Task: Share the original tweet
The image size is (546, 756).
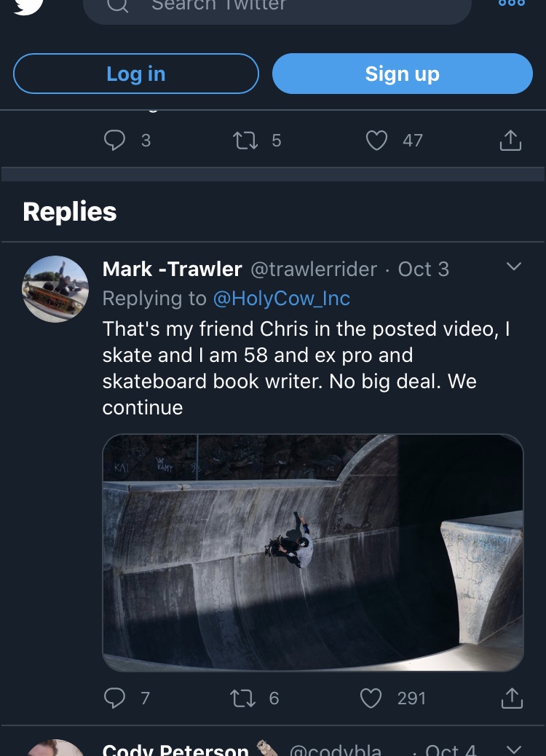Action: click(510, 140)
